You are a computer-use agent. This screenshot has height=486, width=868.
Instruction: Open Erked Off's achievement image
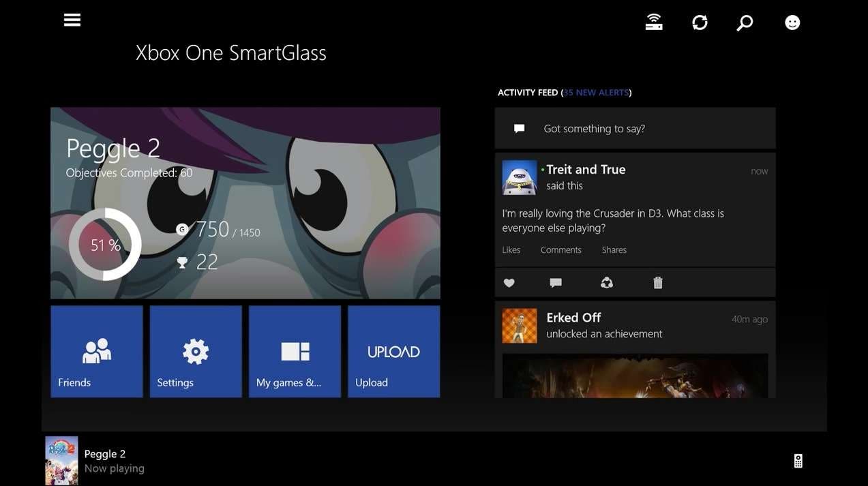635,376
